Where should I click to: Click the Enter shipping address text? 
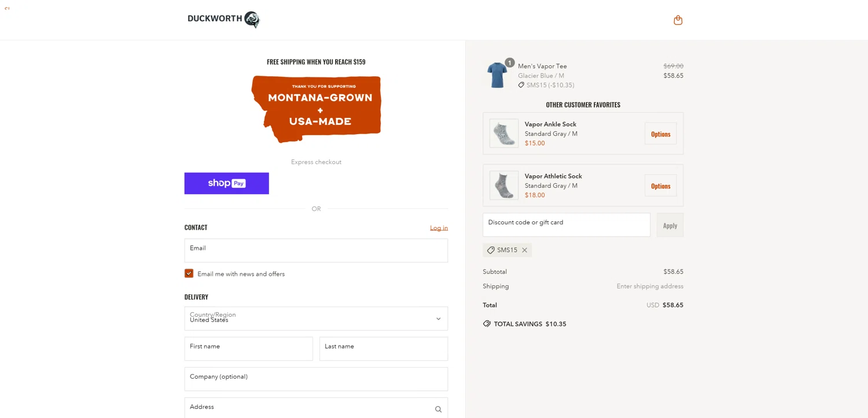pyautogui.click(x=650, y=286)
